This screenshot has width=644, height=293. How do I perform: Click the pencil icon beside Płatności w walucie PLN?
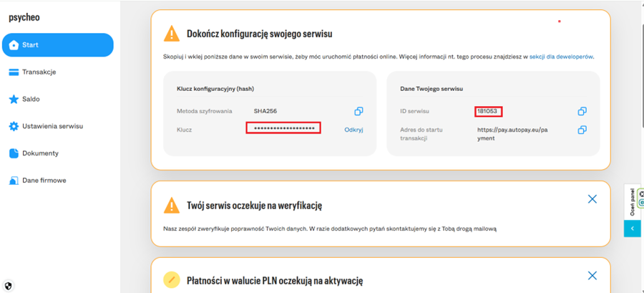[x=172, y=280]
